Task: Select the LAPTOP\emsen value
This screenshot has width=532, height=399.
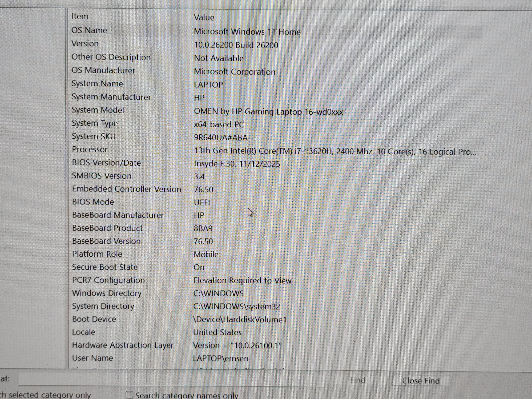Action: coord(221,358)
